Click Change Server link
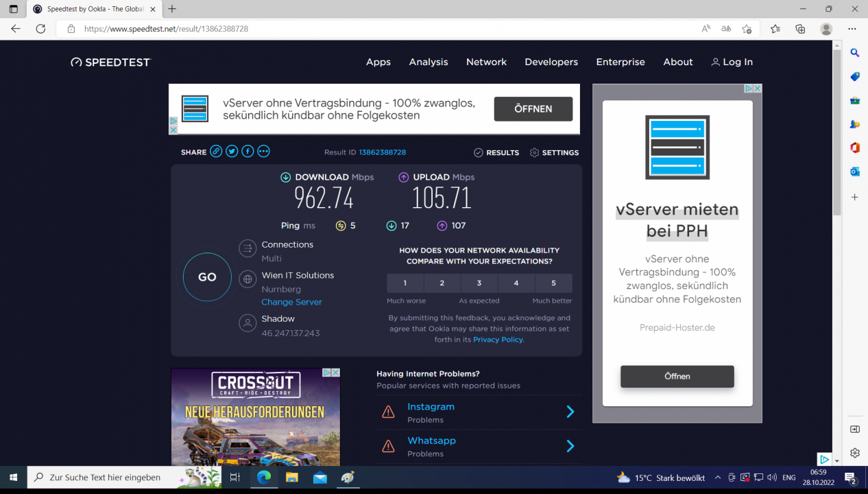The height and width of the screenshot is (494, 868). [291, 302]
